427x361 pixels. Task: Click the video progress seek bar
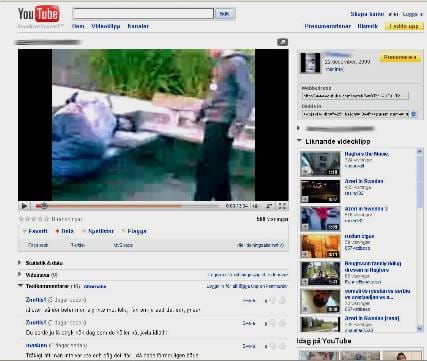127,206
